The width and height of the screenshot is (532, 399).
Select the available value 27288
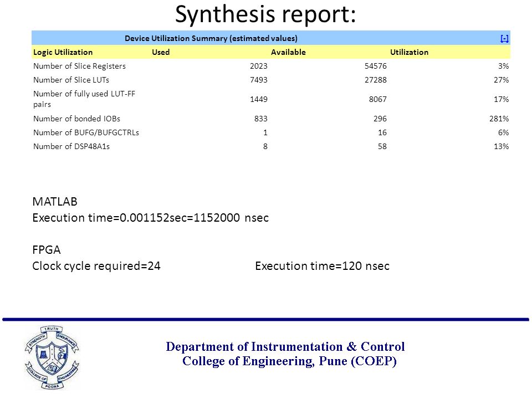coord(376,80)
